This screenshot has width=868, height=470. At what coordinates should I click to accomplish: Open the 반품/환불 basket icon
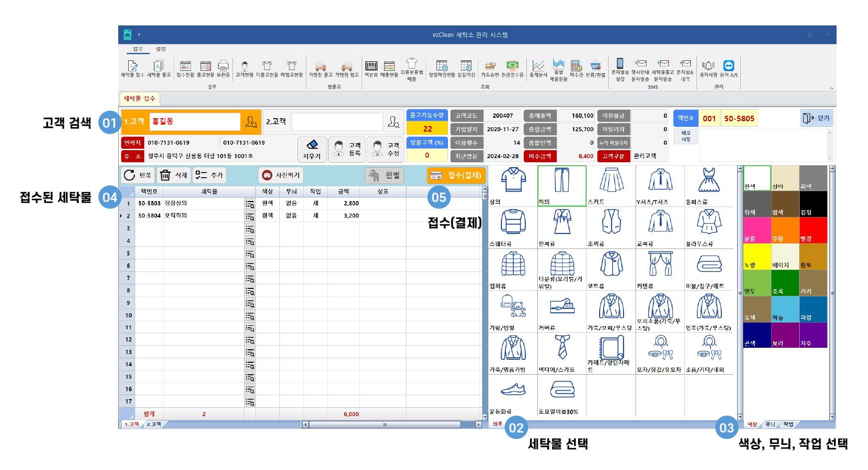pyautogui.click(x=595, y=69)
